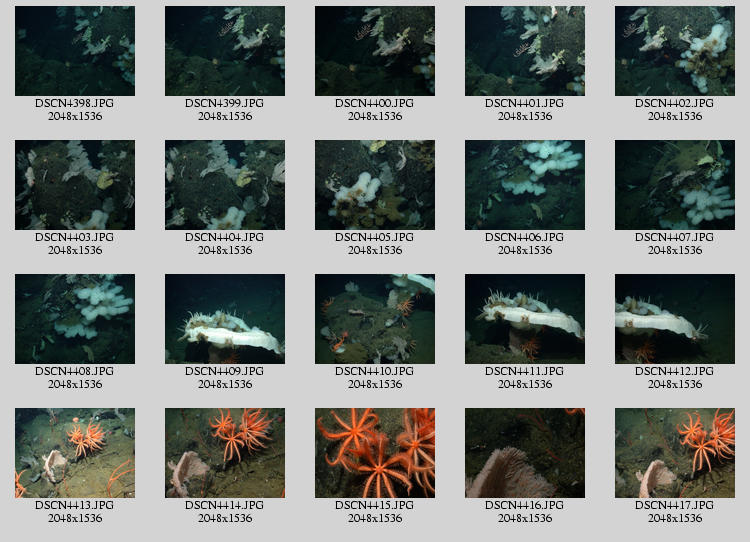Select the DSCN4399.JPG image thumbnail
This screenshot has width=750, height=542.
(225, 51)
